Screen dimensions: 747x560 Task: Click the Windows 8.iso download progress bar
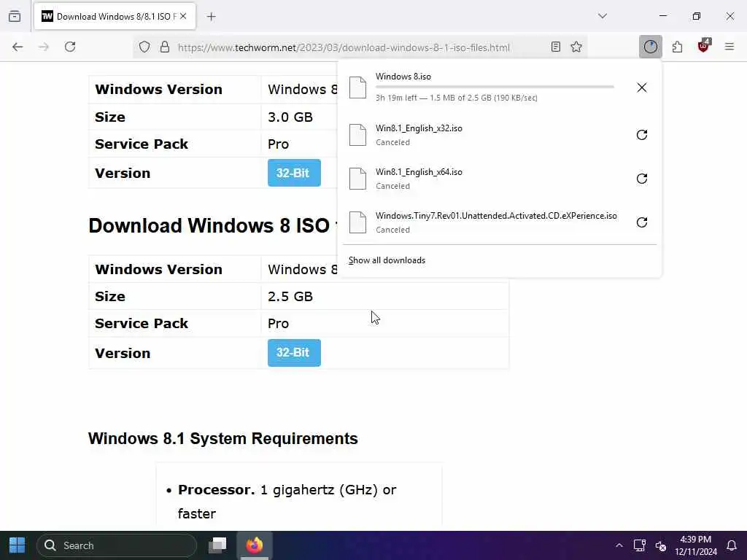click(x=495, y=87)
